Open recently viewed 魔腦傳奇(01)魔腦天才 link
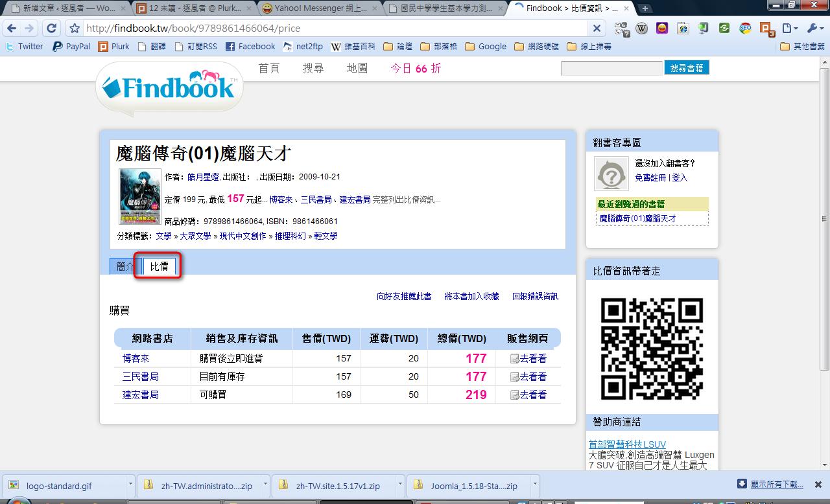The width and height of the screenshot is (830, 504). (637, 219)
